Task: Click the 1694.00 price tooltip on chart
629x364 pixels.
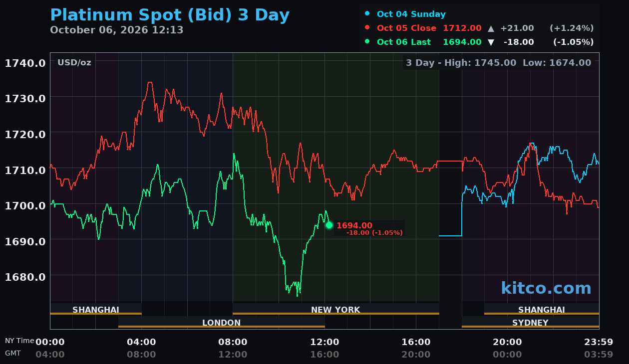Action: tap(354, 225)
